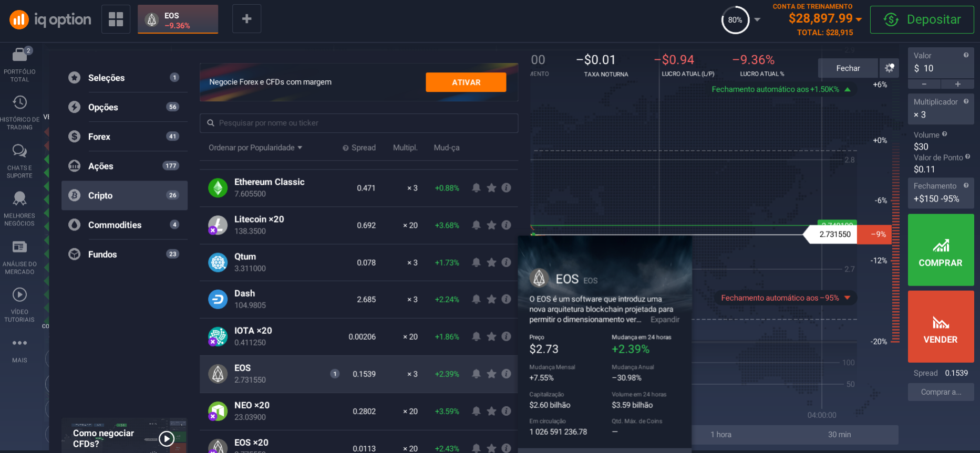Viewport: 980px width, 453px height.
Task: Favorite Dash with star
Action: pos(491,299)
